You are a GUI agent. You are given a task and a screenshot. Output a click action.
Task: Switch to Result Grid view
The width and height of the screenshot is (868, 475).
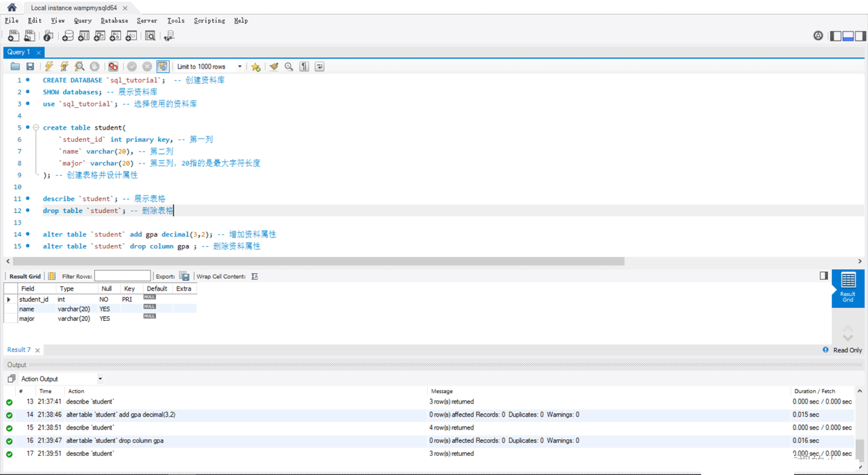coord(848,288)
